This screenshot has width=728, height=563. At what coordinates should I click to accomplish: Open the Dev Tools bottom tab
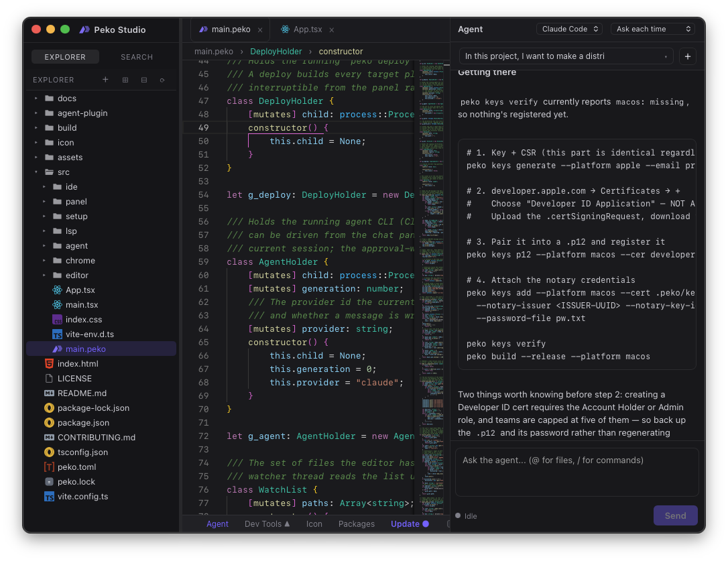[267, 524]
